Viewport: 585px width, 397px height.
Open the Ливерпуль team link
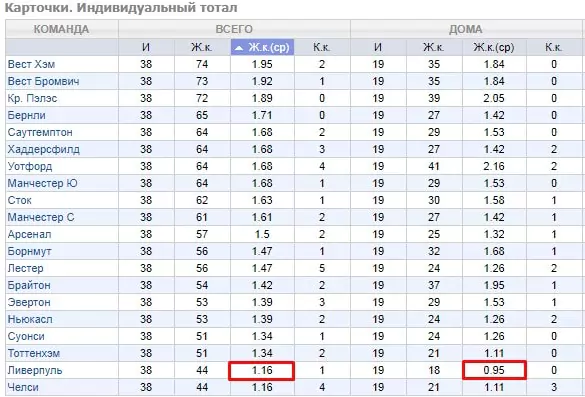pyautogui.click(x=35, y=371)
